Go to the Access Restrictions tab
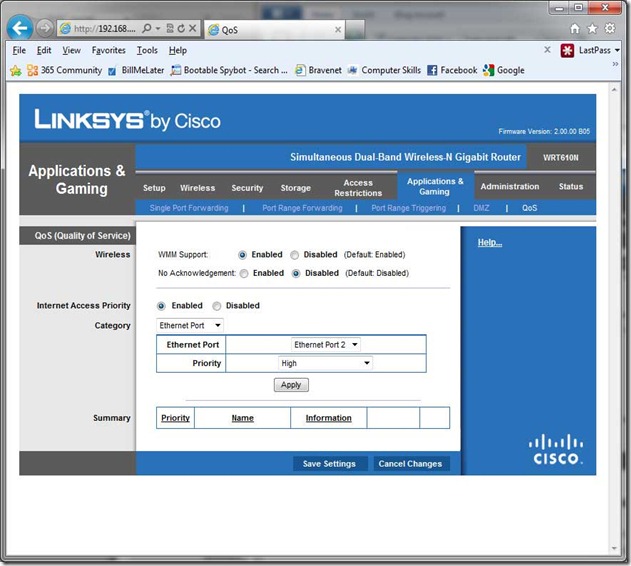This screenshot has height=566, width=631. (x=358, y=188)
